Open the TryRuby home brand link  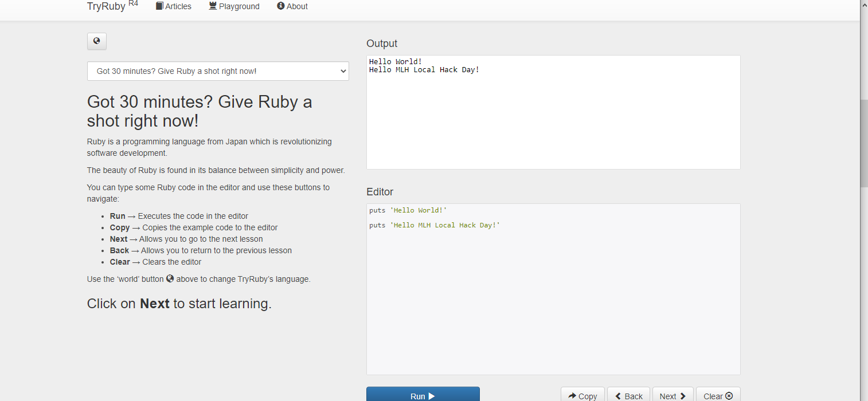112,6
